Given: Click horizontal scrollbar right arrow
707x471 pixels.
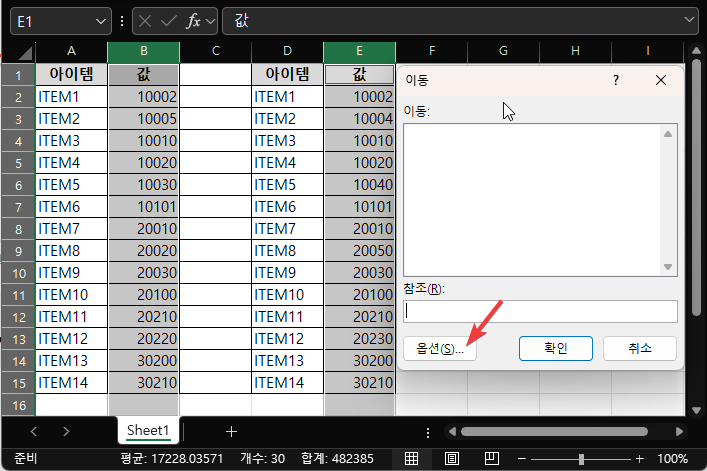Looking at the screenshot, I should pos(679,431).
